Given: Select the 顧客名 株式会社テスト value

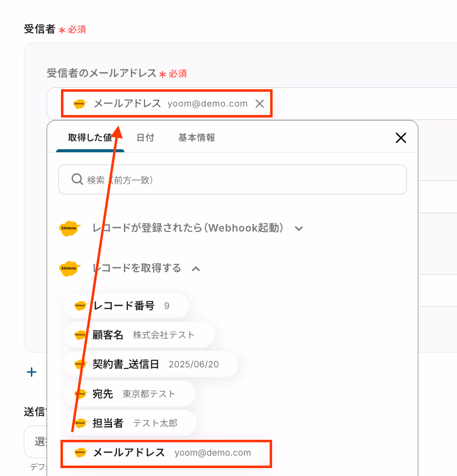Looking at the screenshot, I should [139, 335].
